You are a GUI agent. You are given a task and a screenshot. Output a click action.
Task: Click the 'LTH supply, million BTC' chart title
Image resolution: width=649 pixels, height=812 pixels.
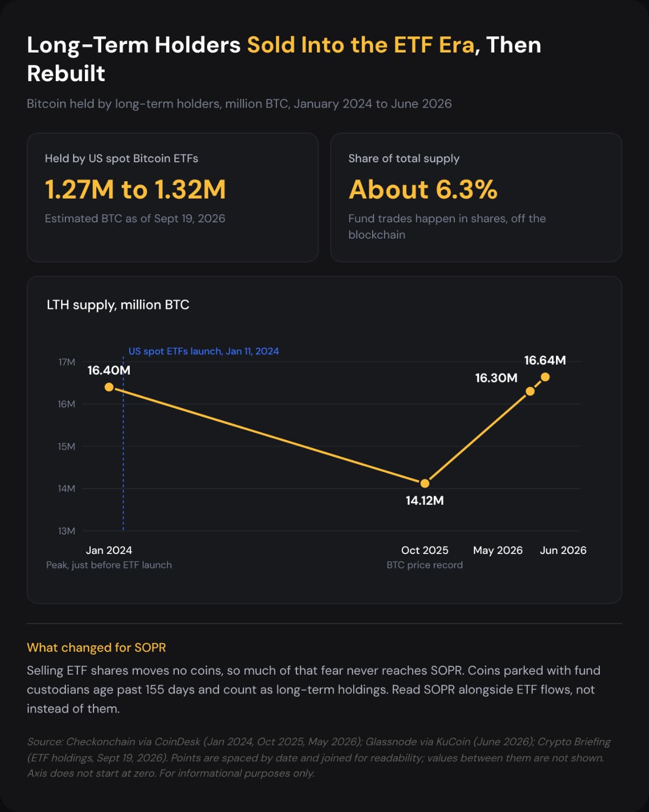(118, 305)
